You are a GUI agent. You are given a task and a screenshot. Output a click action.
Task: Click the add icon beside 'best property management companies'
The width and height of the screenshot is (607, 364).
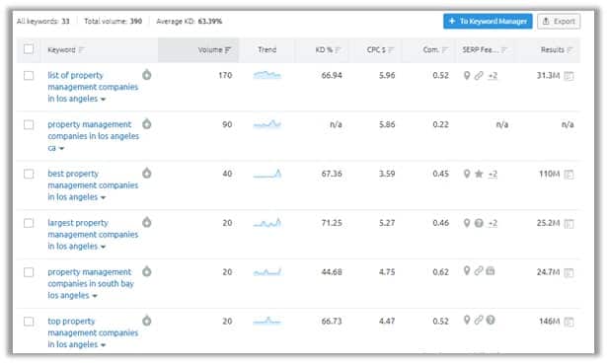click(x=147, y=173)
